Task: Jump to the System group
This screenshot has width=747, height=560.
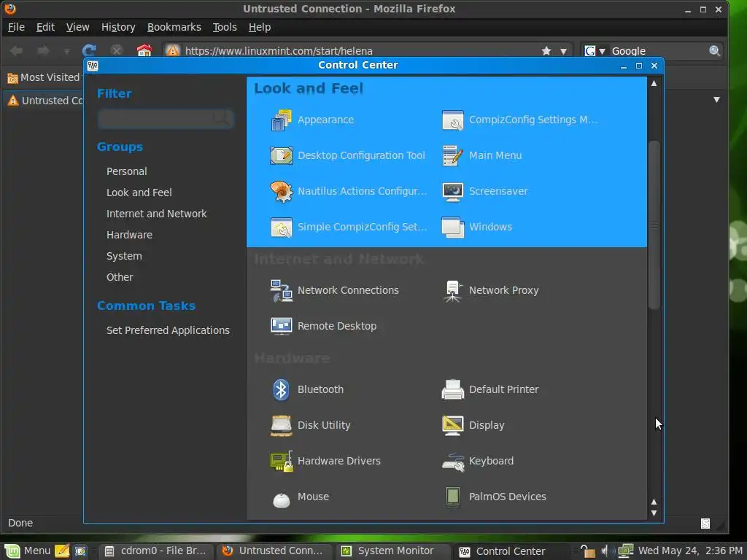Action: click(x=124, y=256)
